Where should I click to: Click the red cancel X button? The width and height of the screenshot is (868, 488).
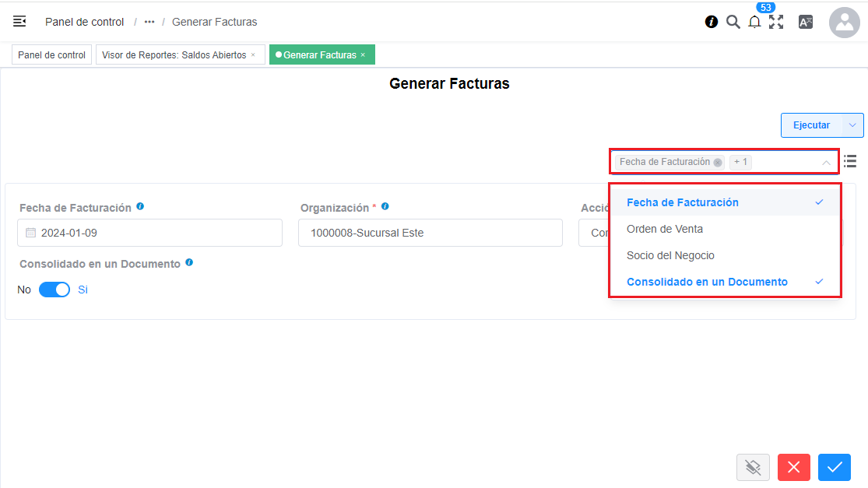pyautogui.click(x=793, y=467)
